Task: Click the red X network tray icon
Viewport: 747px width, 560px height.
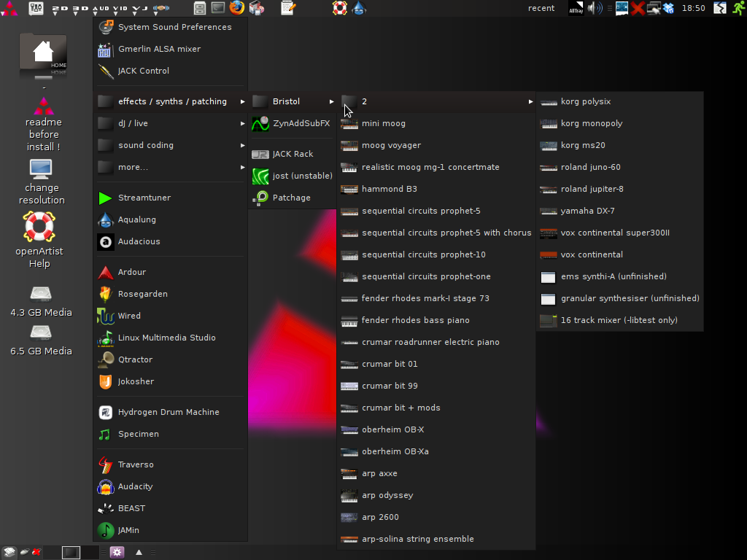Action: tap(638, 8)
